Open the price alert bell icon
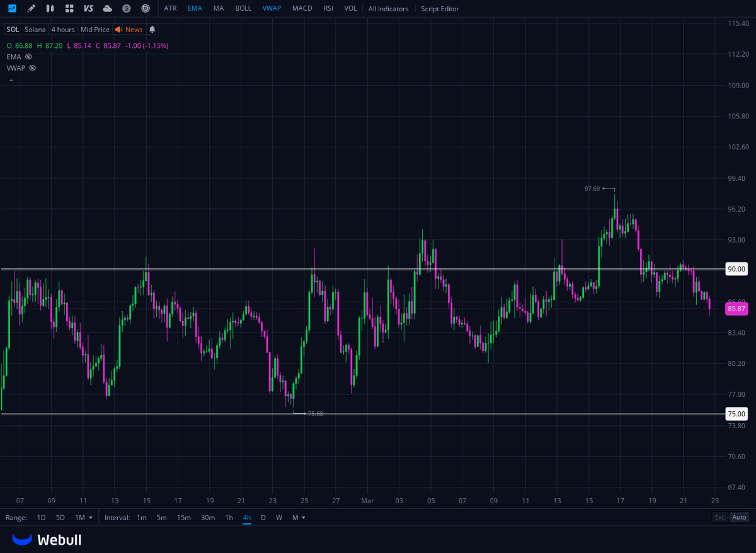The image size is (756, 553). 152,30
